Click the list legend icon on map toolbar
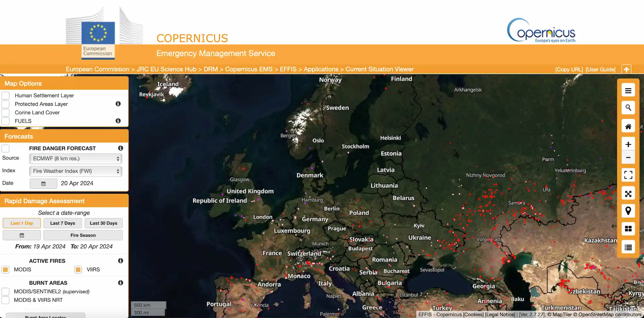Image resolution: width=644 pixels, height=318 pixels. (x=628, y=247)
